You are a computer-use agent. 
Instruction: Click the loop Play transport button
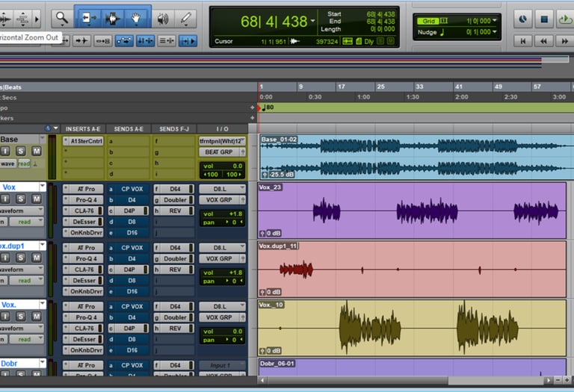coord(565,19)
